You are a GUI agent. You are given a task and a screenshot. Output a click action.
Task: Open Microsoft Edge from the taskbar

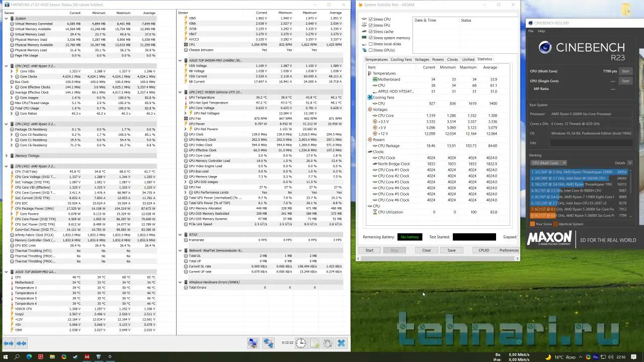point(29,357)
